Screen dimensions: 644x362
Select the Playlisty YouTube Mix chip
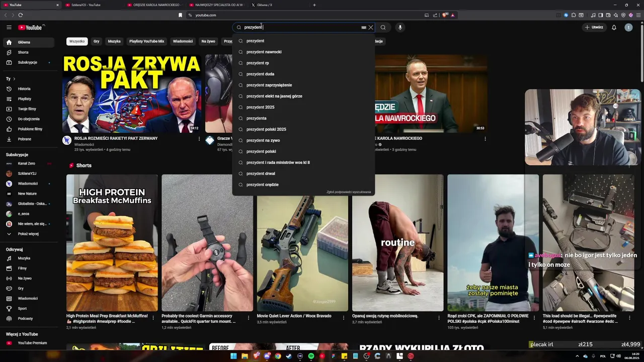click(x=146, y=41)
